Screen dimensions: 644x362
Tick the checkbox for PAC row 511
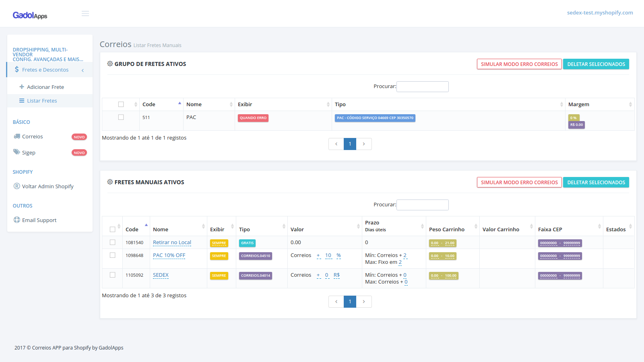[121, 117]
